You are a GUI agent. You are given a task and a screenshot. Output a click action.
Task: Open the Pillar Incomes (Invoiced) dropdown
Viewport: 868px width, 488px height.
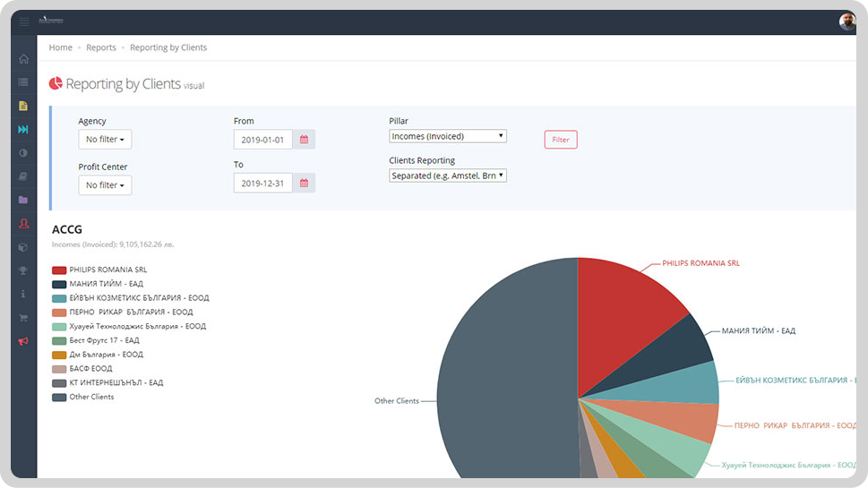coord(447,136)
